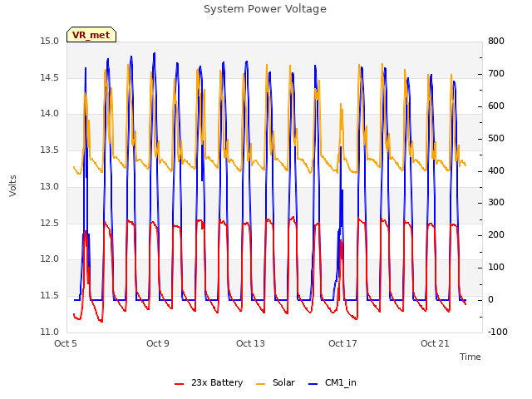The width and height of the screenshot is (532, 399).
Task: Click the System Power Voltage chart title
Action: (x=265, y=9)
